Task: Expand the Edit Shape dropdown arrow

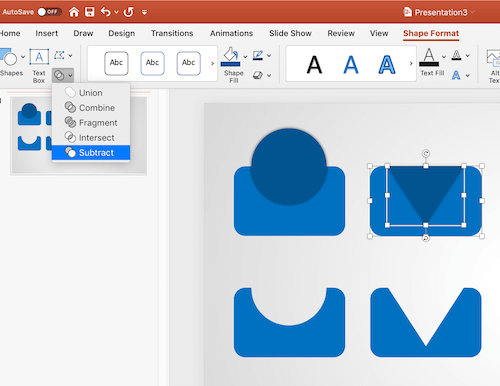Action: pyautogui.click(x=70, y=56)
